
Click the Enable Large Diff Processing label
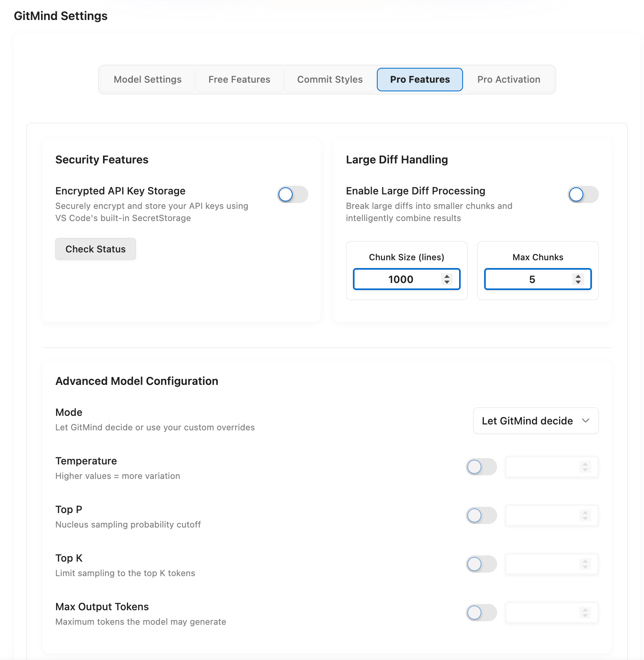pyautogui.click(x=416, y=191)
